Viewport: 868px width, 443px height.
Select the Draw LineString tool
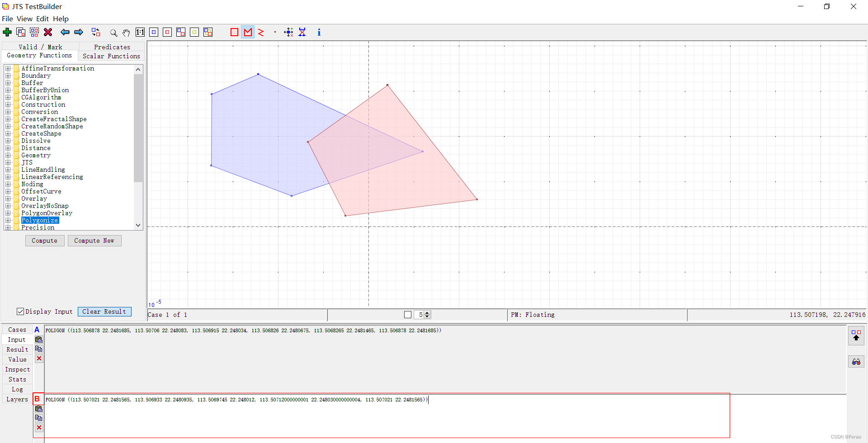tap(261, 32)
